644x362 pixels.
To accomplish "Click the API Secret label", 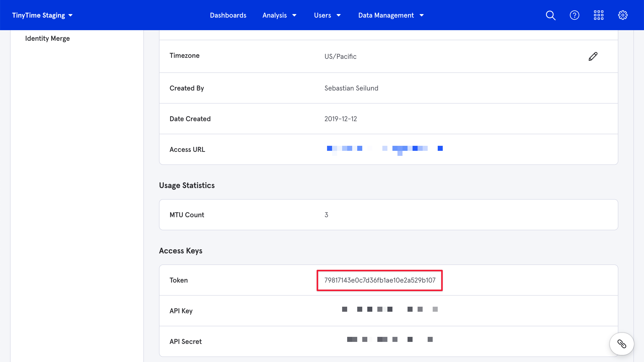I will pos(186,342).
